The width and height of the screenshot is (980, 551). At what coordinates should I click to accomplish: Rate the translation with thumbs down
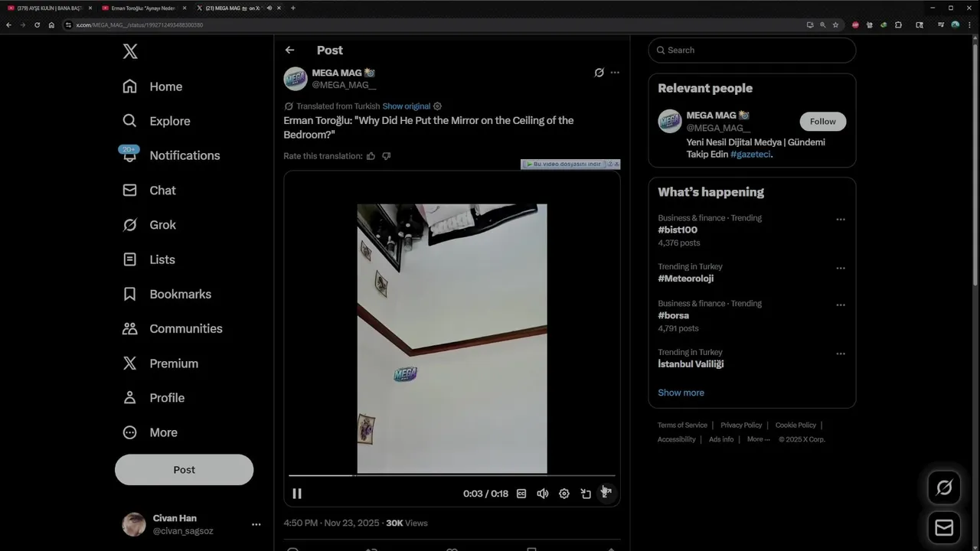pos(386,156)
